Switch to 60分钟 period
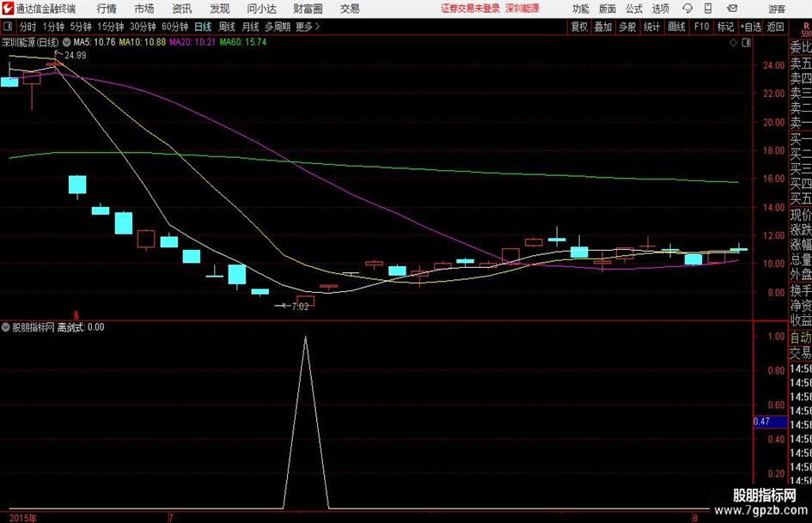Viewport: 812px width, 523px height. [x=175, y=27]
